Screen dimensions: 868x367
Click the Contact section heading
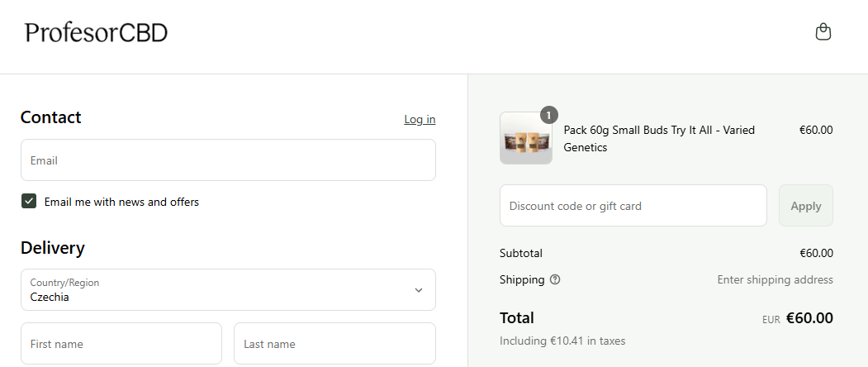51,117
